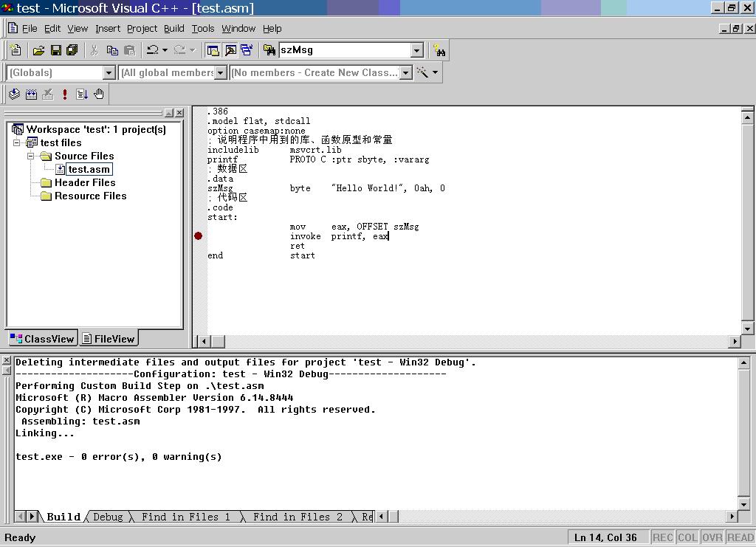This screenshot has width=756, height=547.
Task: Click the Save All toolbar icon
Action: (72, 50)
